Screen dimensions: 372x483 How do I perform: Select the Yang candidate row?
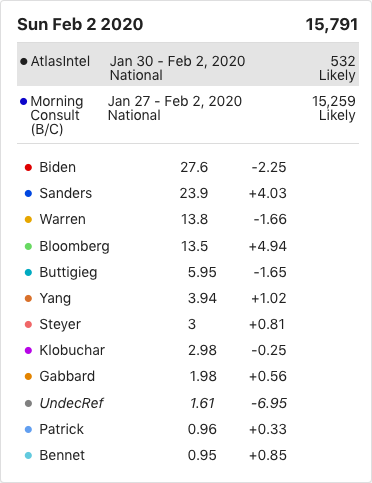point(156,298)
